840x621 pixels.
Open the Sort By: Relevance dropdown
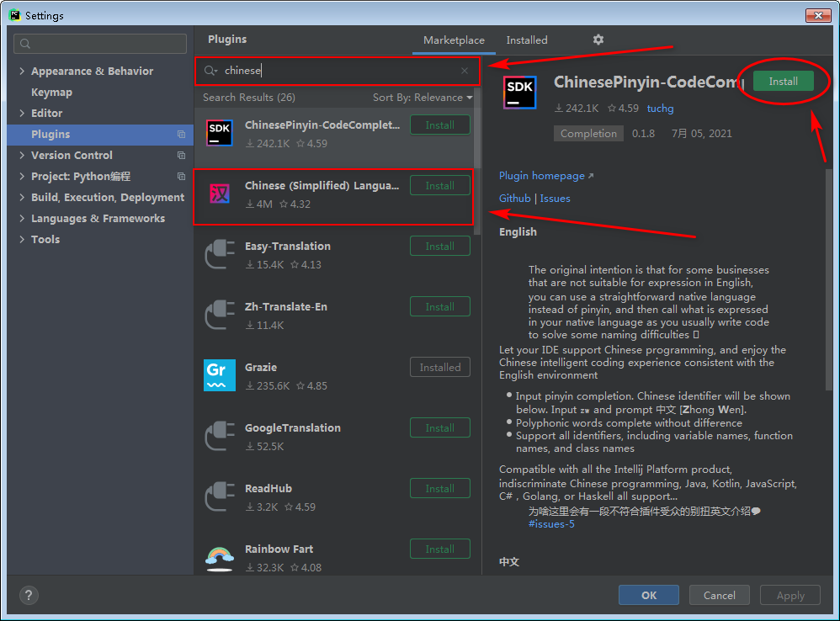423,98
